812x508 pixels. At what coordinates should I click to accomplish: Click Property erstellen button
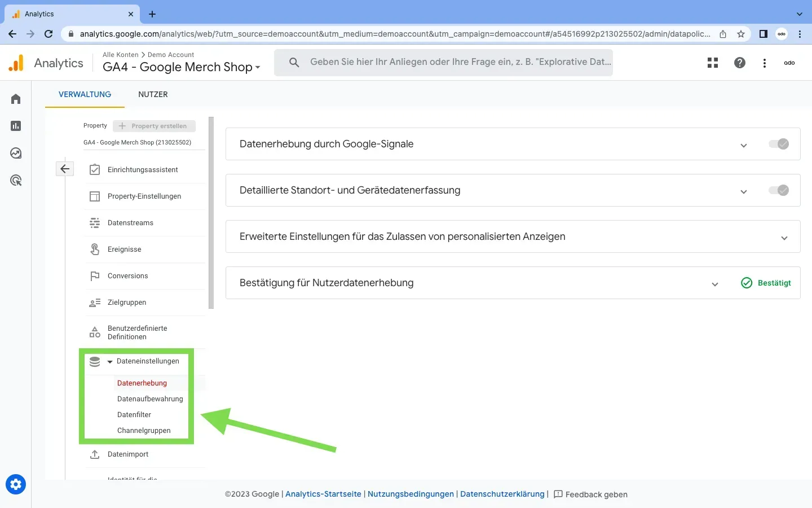tap(154, 126)
